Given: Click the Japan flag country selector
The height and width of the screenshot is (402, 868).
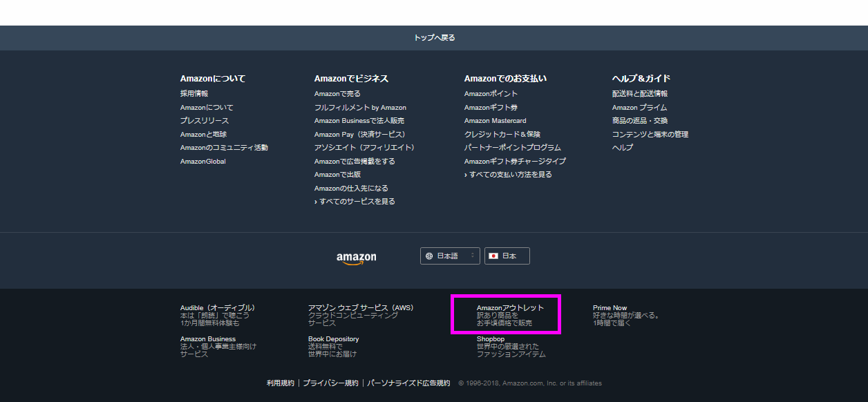Looking at the screenshot, I should [507, 256].
